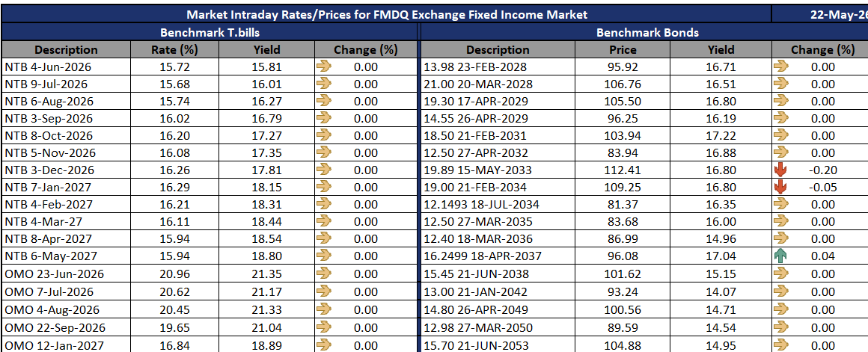Select the 12.1493 18-JUL-2034 bond description

(x=482, y=205)
